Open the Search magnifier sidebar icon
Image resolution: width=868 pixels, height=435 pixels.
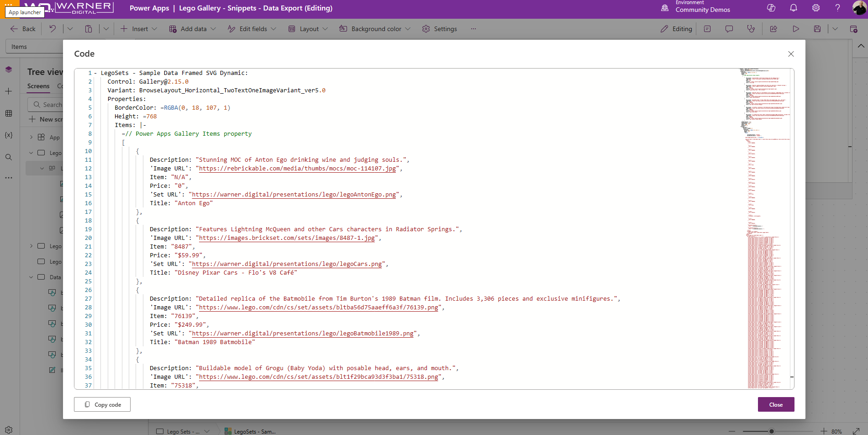[9, 157]
